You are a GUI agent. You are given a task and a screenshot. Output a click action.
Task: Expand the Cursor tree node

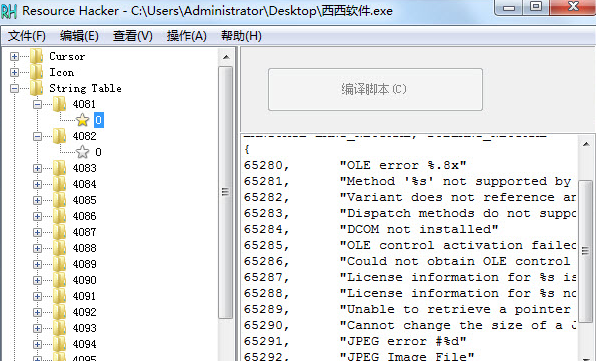[14, 57]
